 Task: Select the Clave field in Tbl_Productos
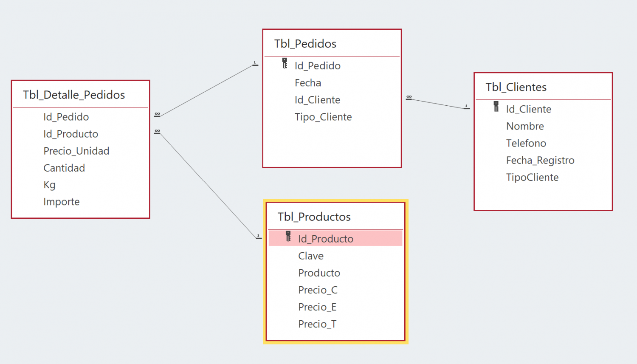click(x=311, y=256)
